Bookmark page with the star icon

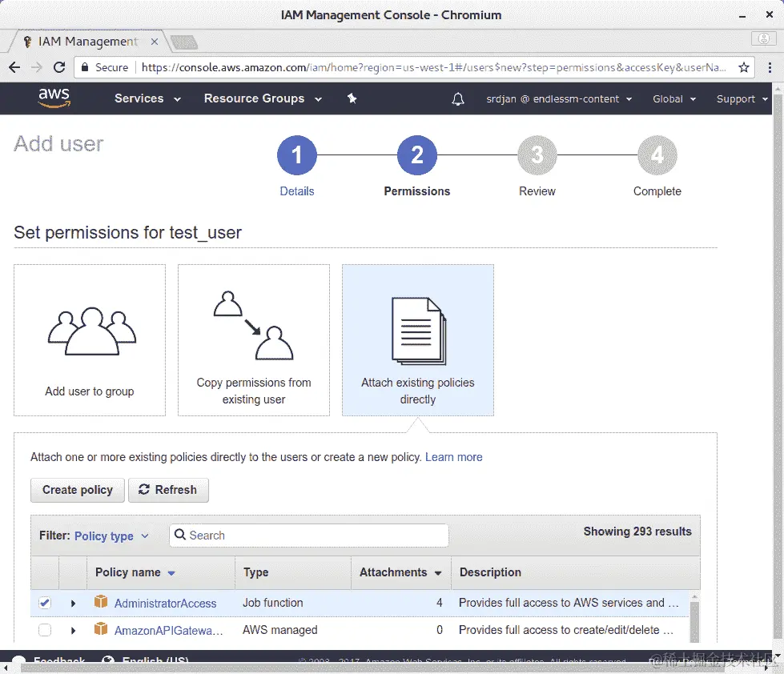(743, 67)
